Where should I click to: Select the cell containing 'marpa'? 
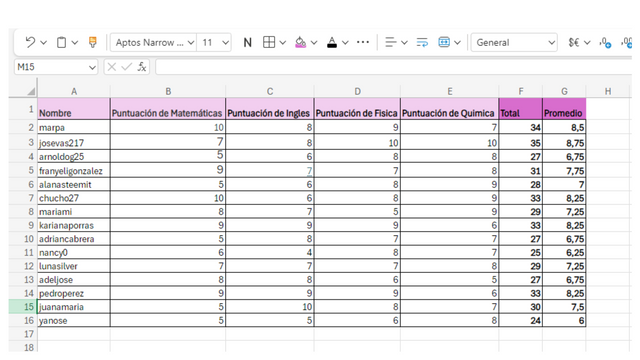74,127
